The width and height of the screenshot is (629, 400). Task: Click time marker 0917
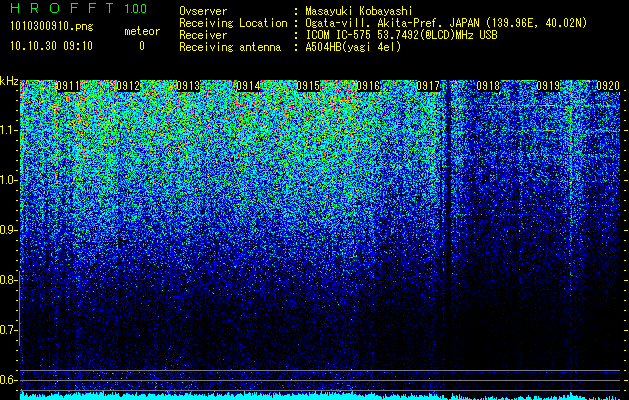[428, 86]
